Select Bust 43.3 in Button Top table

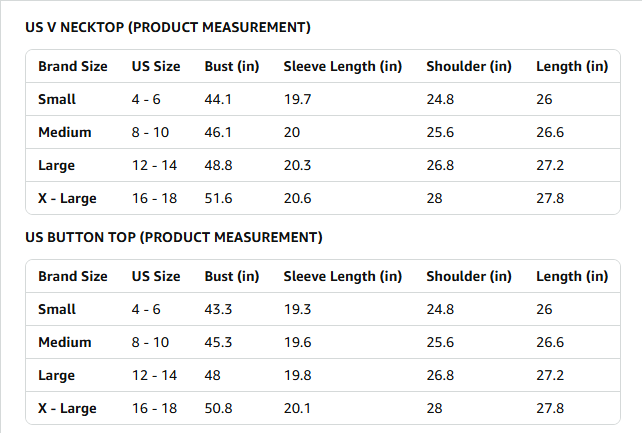[x=218, y=310]
